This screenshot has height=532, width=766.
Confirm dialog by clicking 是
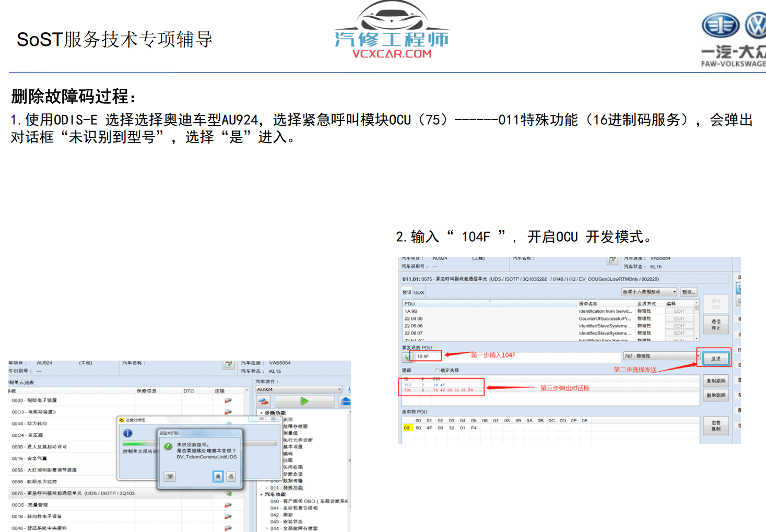tap(218, 476)
